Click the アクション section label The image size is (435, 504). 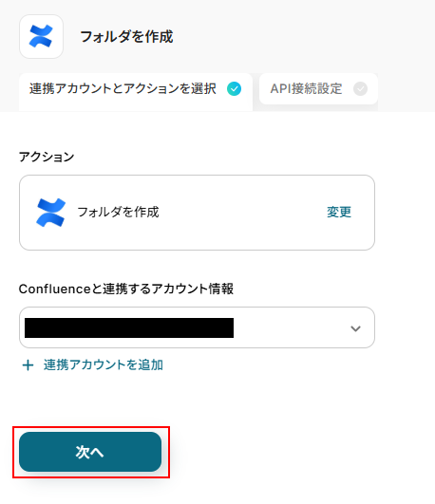coord(47,157)
